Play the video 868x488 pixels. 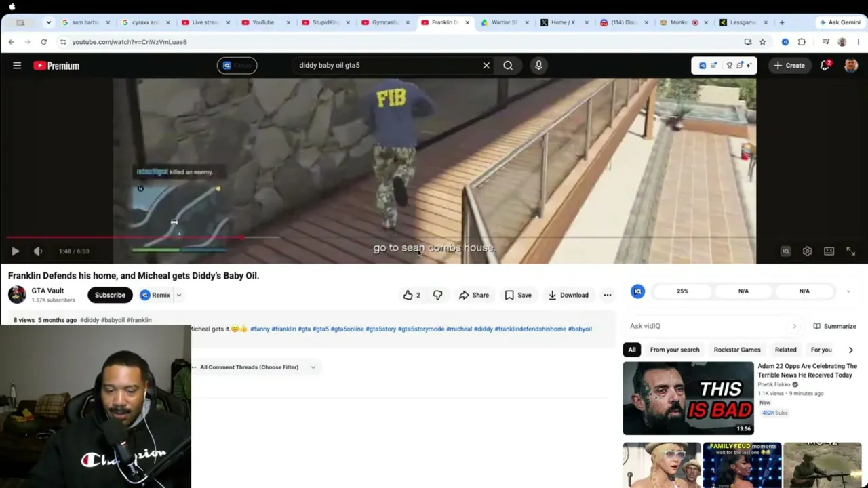pos(16,251)
